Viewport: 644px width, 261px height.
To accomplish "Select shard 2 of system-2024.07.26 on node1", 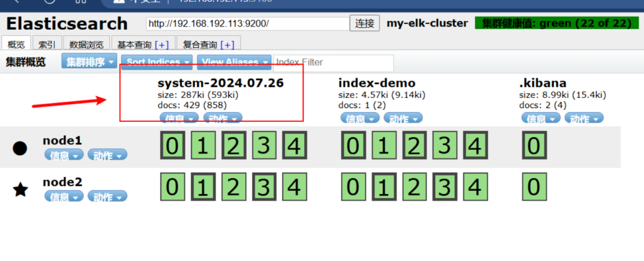I will point(234,145).
